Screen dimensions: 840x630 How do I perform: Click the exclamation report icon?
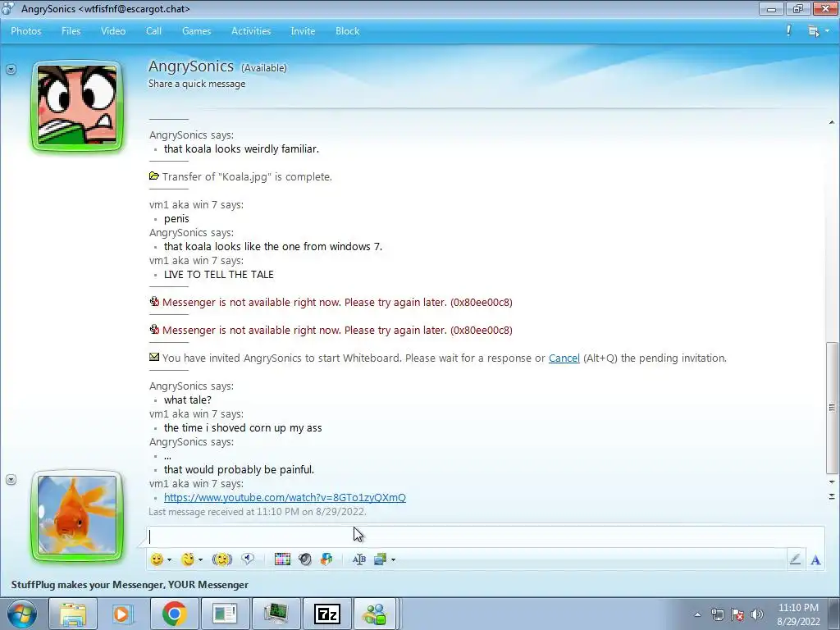coord(788,30)
